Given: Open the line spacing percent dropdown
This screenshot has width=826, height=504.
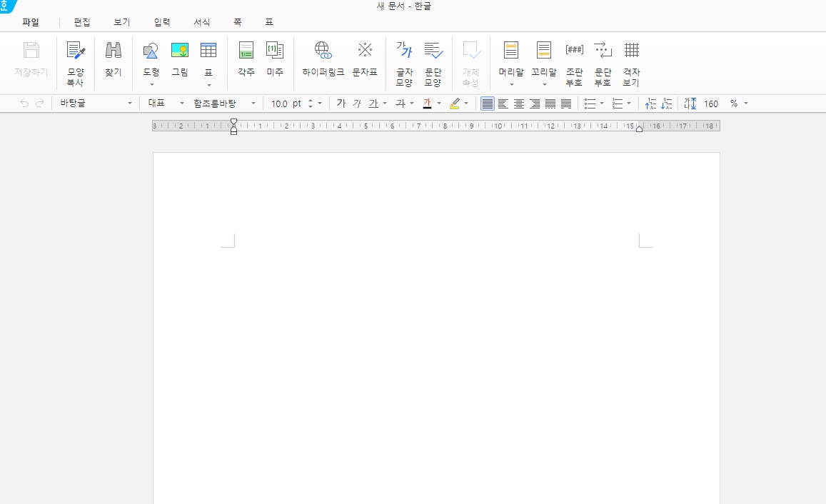Looking at the screenshot, I should pos(746,104).
